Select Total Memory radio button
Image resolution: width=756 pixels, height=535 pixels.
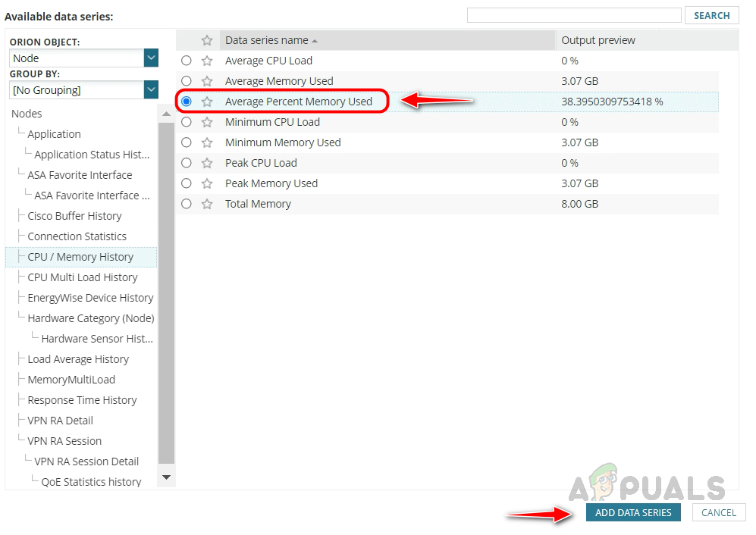pos(186,204)
